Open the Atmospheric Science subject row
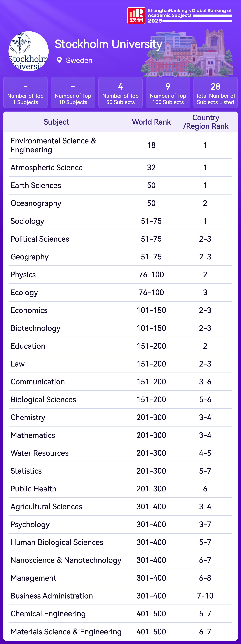 (x=47, y=168)
